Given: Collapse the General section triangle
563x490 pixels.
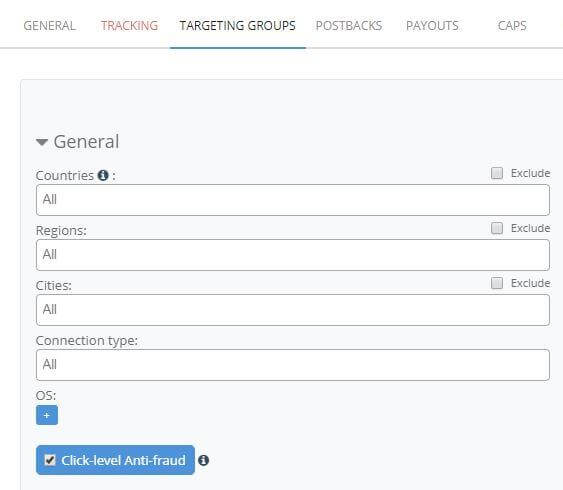Looking at the screenshot, I should [42, 142].
